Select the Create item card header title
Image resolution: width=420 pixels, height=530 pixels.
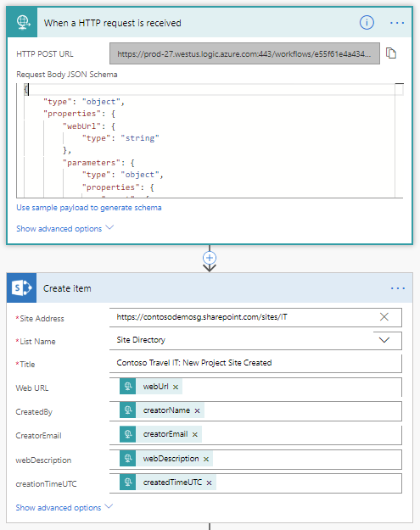67,288
